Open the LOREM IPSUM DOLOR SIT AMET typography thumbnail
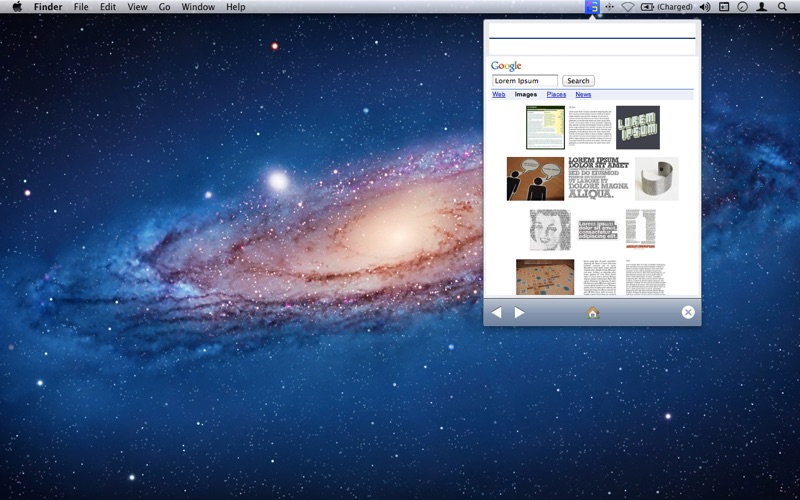Viewport: 800px width, 500px height. click(x=598, y=179)
